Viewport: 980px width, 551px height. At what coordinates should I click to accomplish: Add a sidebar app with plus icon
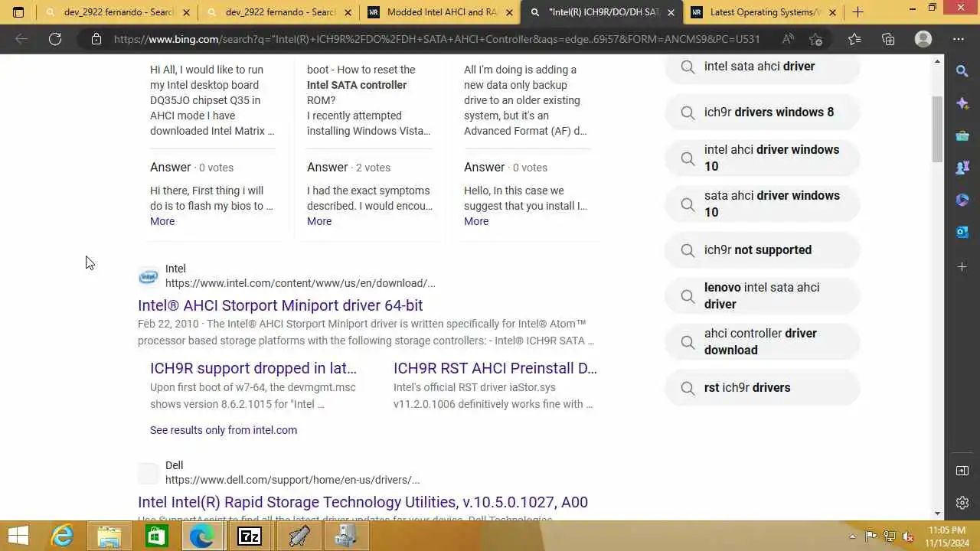962,266
